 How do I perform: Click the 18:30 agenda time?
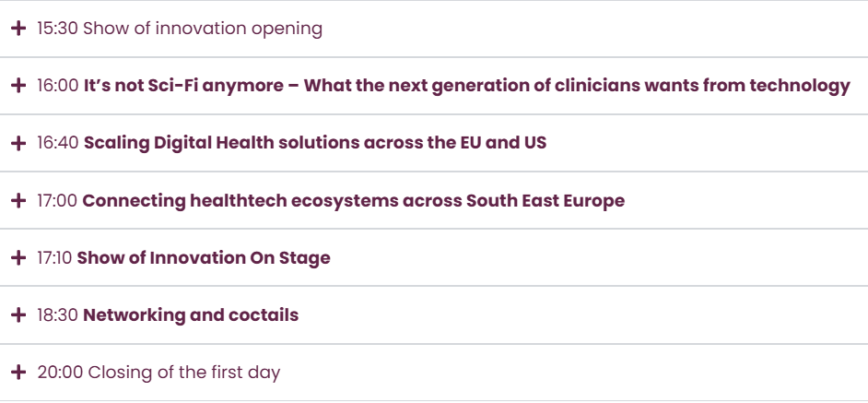[x=57, y=315]
